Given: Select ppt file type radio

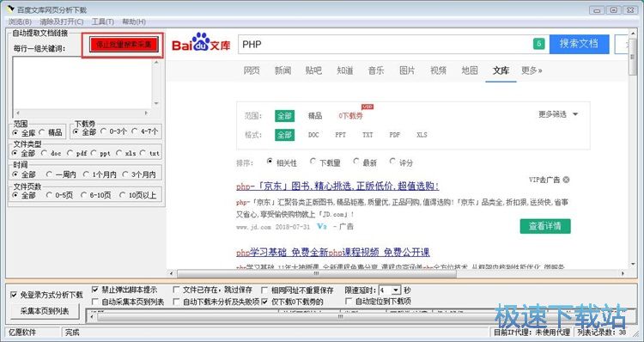Looking at the screenshot, I should 100,153.
